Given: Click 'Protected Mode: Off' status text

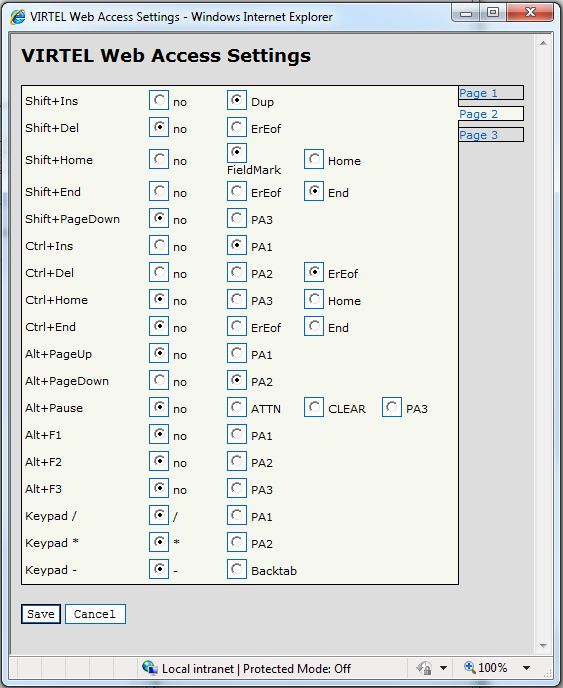Looking at the screenshot, I should tap(297, 669).
